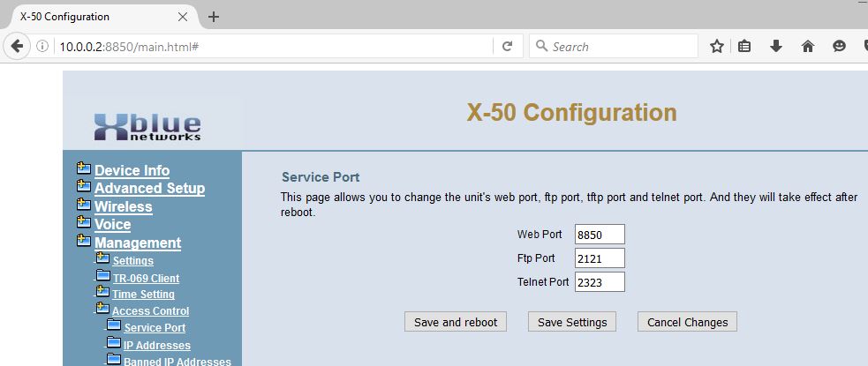This screenshot has width=868, height=366.
Task: Expand the Device Info folder
Action: coord(132,170)
